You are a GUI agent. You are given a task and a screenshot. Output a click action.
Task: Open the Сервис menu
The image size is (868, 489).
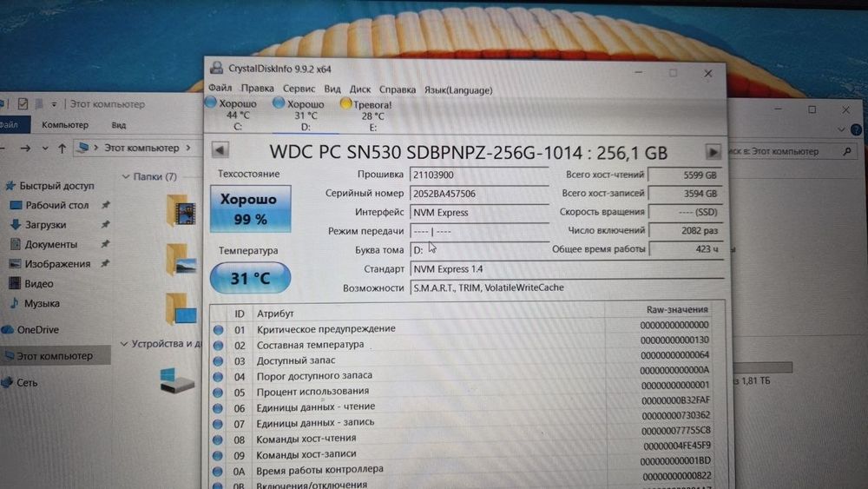pos(299,89)
